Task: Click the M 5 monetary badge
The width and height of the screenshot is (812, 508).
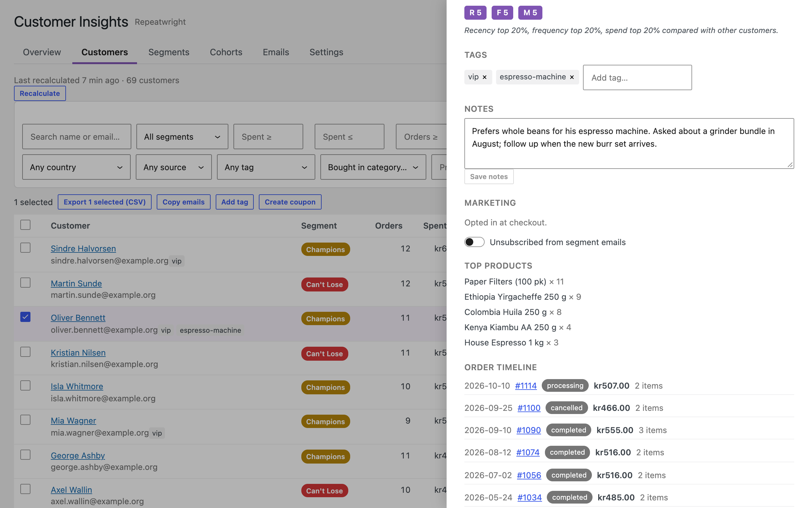Action: pos(530,13)
